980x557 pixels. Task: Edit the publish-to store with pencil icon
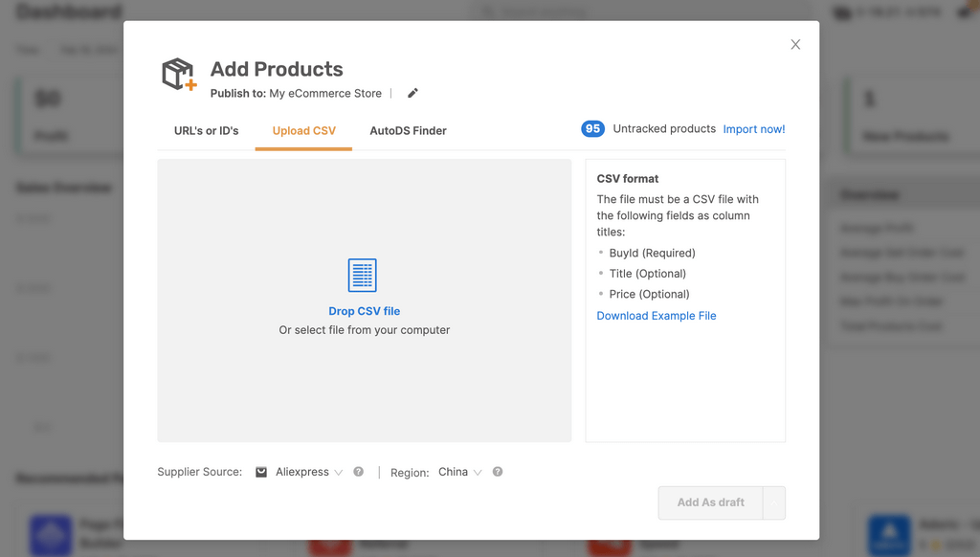click(412, 93)
